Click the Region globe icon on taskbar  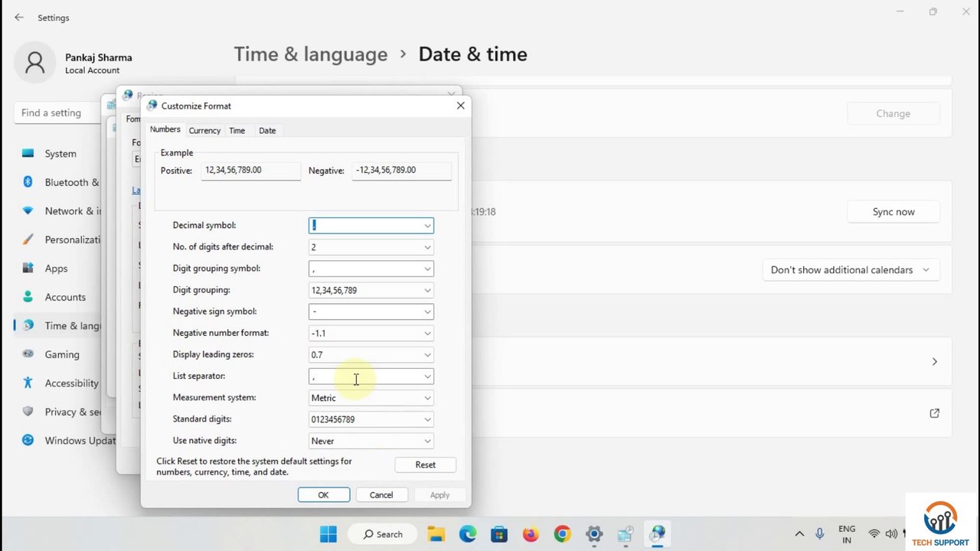point(657,534)
